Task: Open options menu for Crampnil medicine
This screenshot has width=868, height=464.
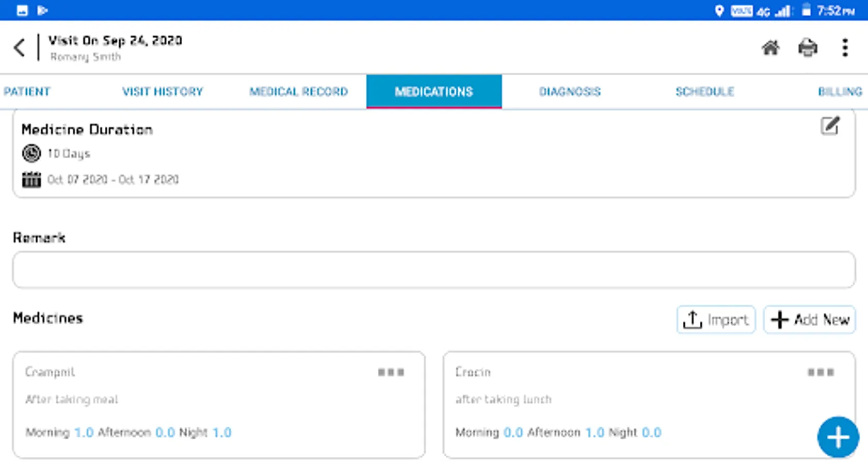Action: (x=391, y=372)
